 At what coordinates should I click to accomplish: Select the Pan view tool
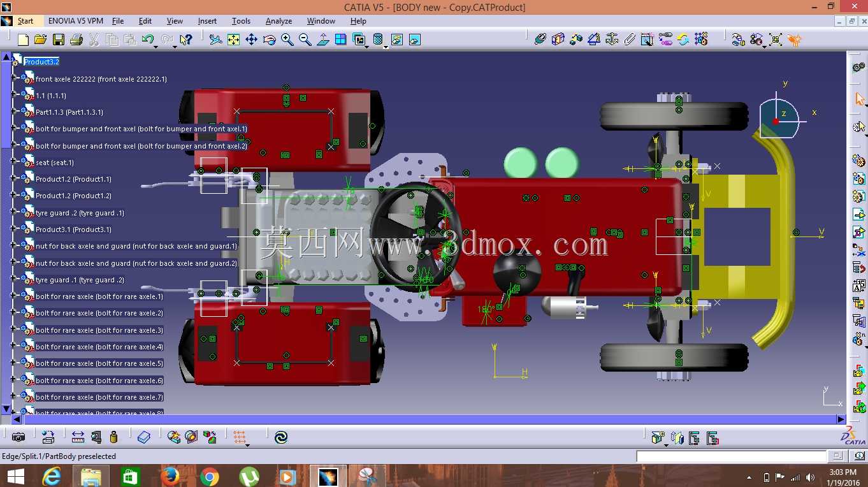pos(252,40)
